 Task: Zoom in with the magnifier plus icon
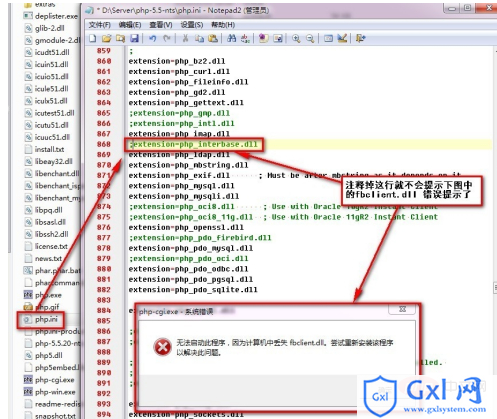tap(296, 39)
